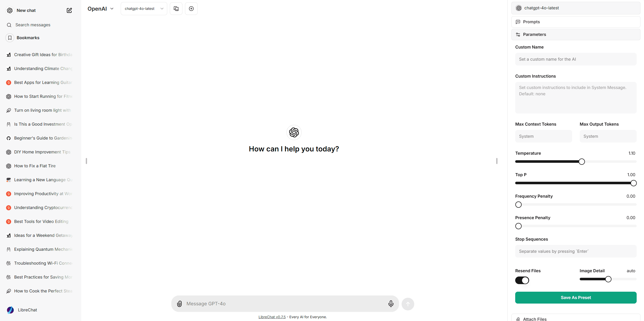
Task: Click the Edit/Compose new chat icon
Action: coord(69,10)
